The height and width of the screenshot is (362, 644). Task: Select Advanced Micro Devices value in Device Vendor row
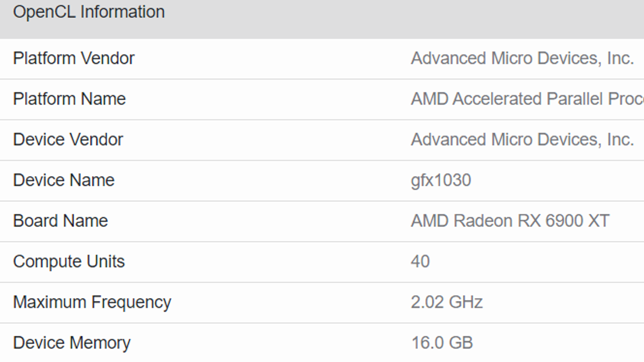522,140
